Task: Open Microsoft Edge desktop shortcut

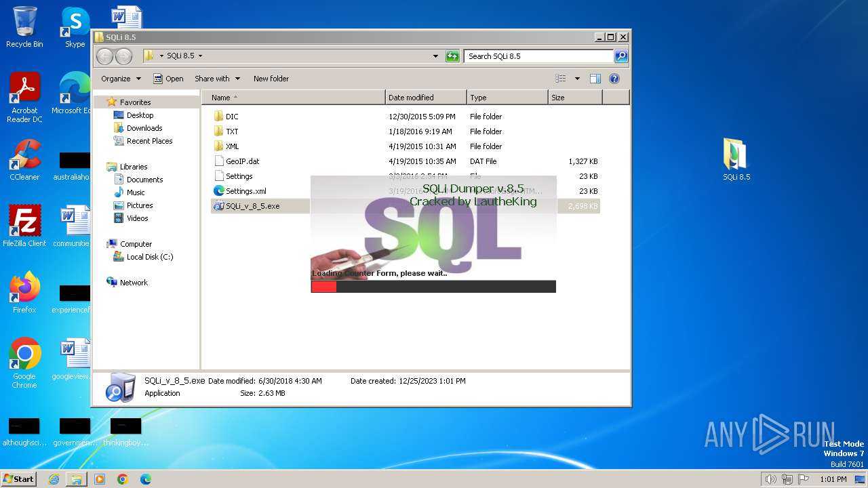Action: tap(71, 94)
